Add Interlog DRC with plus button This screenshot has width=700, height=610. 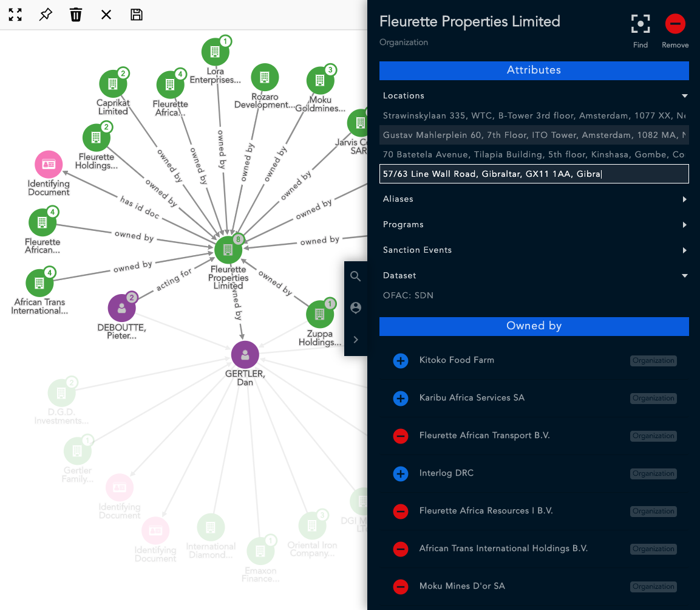401,473
